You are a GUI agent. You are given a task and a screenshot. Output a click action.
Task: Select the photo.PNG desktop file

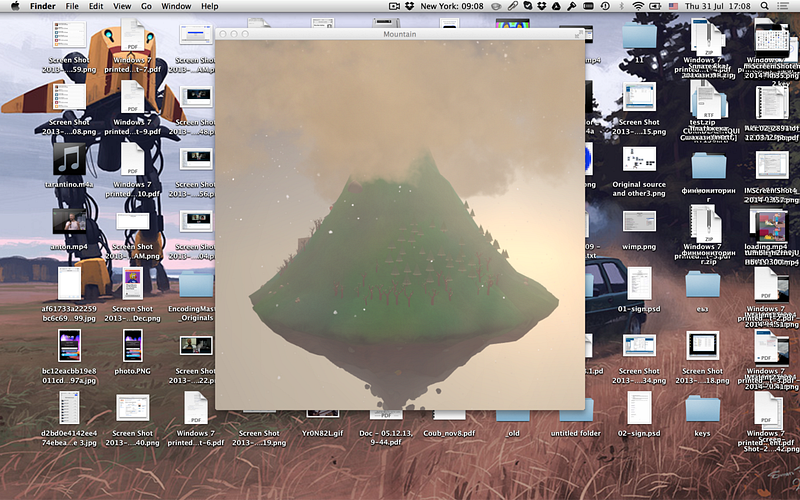pos(132,345)
